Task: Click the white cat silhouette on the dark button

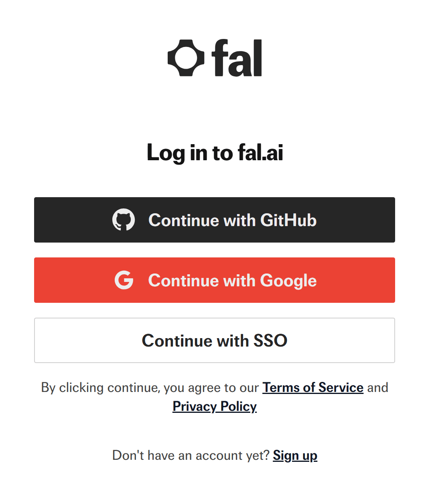Action: point(124,220)
